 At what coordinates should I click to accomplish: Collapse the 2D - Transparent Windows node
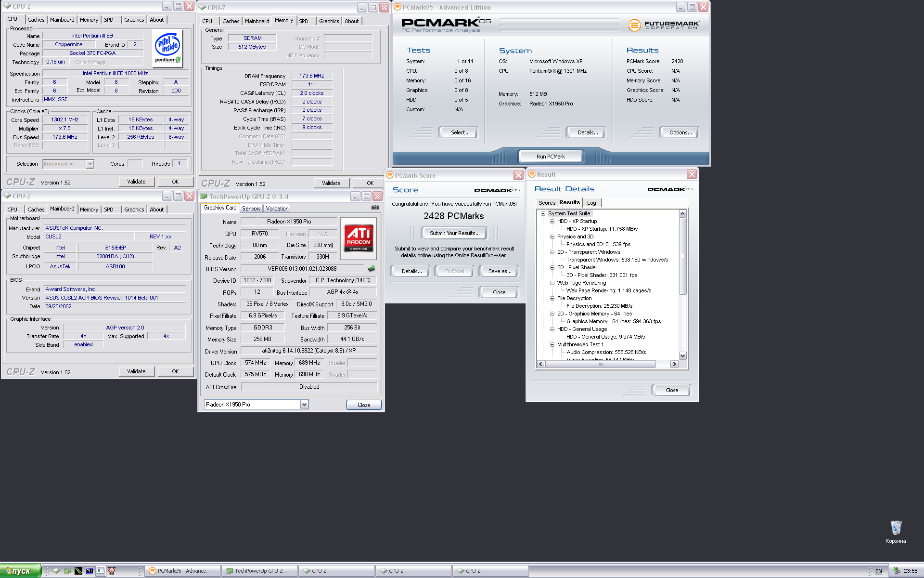pos(552,252)
